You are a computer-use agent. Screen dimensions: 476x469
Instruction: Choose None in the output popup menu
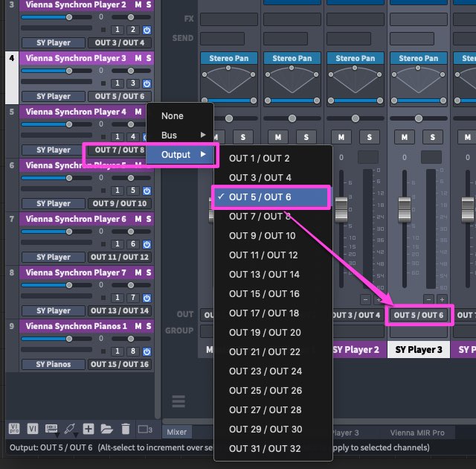click(180, 115)
